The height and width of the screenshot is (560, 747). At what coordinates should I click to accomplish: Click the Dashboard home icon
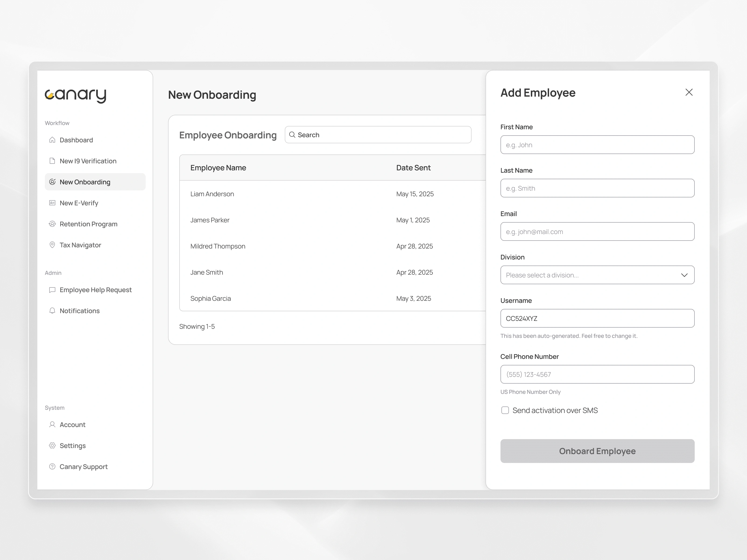coord(52,140)
